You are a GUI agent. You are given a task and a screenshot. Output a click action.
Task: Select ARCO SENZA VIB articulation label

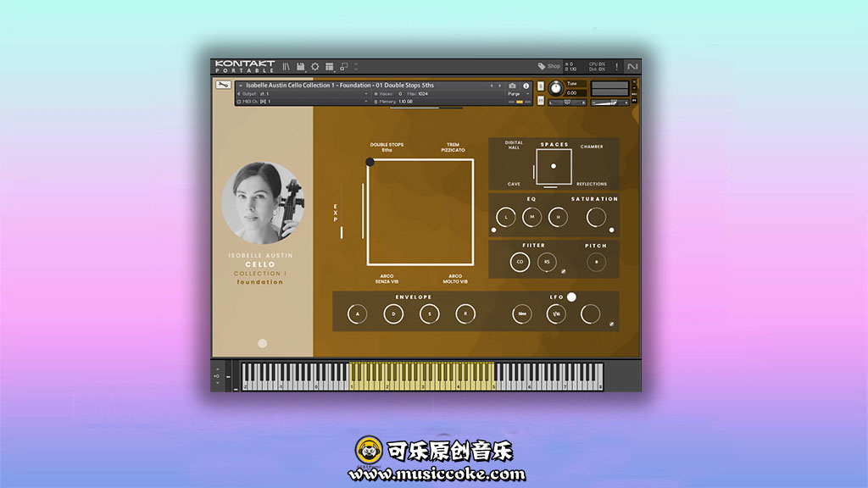[x=387, y=279]
